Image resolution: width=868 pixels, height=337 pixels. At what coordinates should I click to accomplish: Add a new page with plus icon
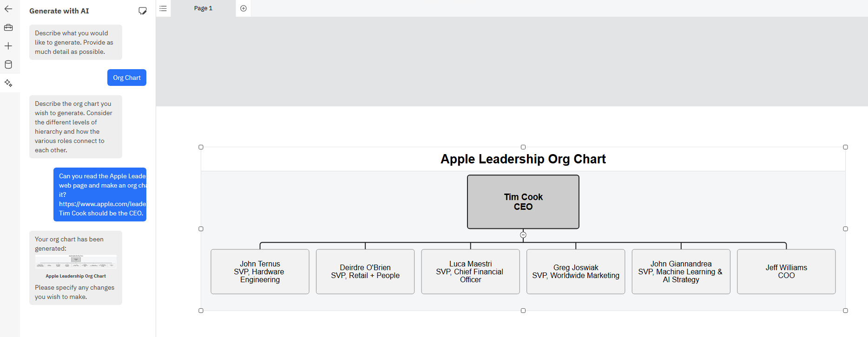pos(243,8)
